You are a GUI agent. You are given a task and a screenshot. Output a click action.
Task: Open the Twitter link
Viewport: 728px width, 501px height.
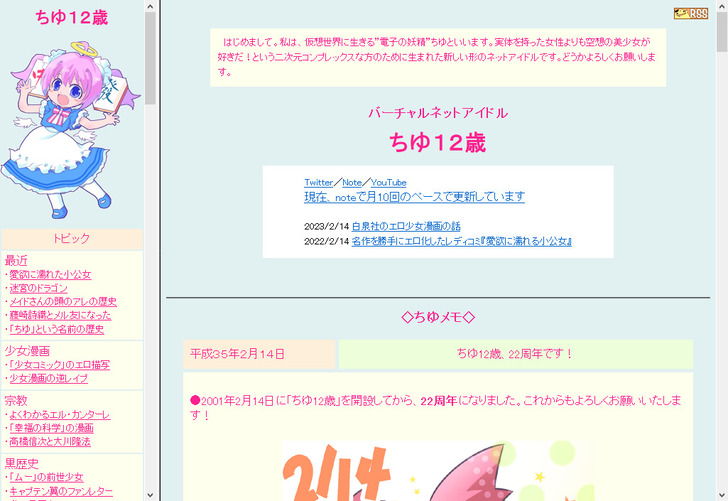(x=318, y=183)
